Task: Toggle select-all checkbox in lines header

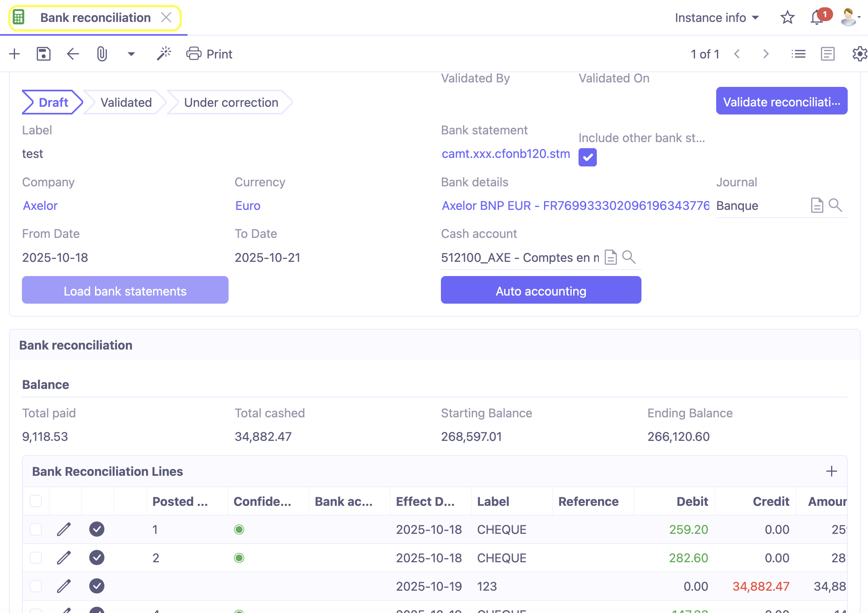Action: coord(36,501)
